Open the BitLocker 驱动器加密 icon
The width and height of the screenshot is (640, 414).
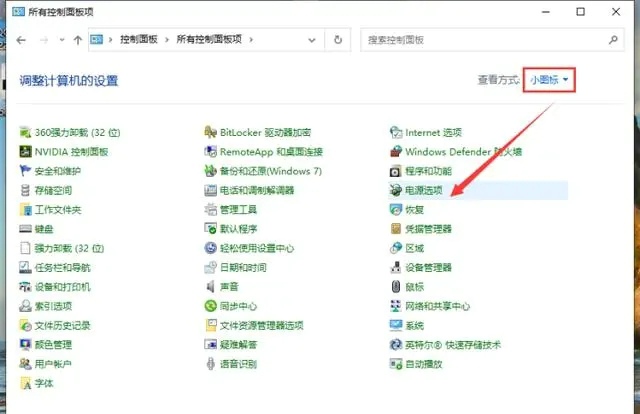click(x=210, y=132)
